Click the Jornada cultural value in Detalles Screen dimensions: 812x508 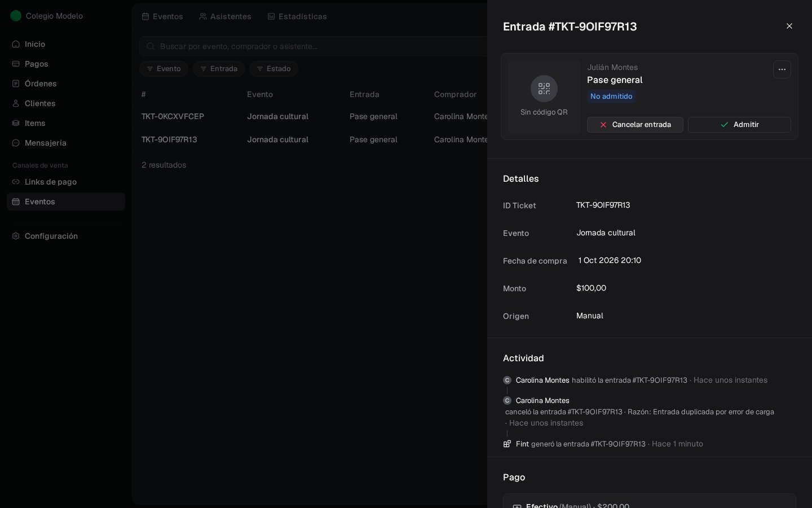tap(606, 233)
